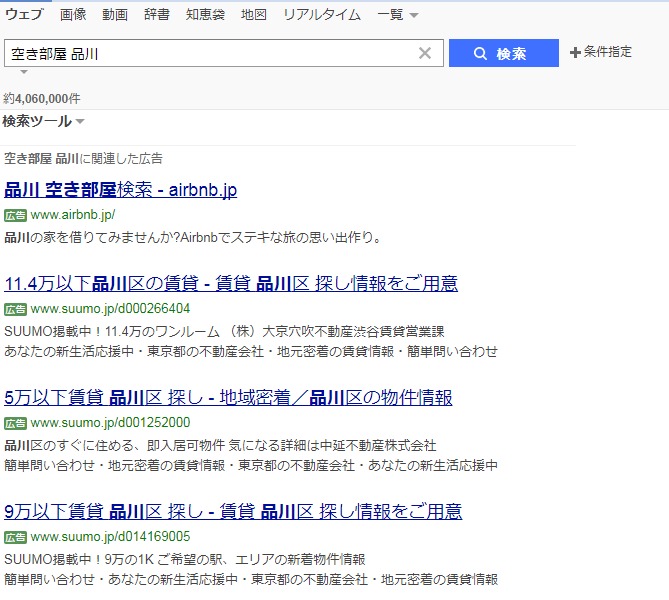Expand suggestion arrow below the search box
The width and height of the screenshot is (669, 600).
point(24,72)
